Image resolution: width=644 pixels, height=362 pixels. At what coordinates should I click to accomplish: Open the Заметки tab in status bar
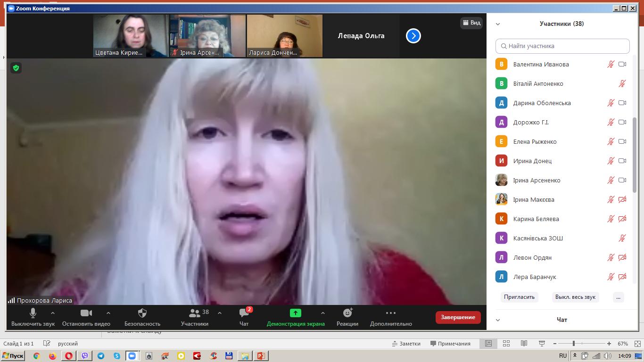(406, 344)
